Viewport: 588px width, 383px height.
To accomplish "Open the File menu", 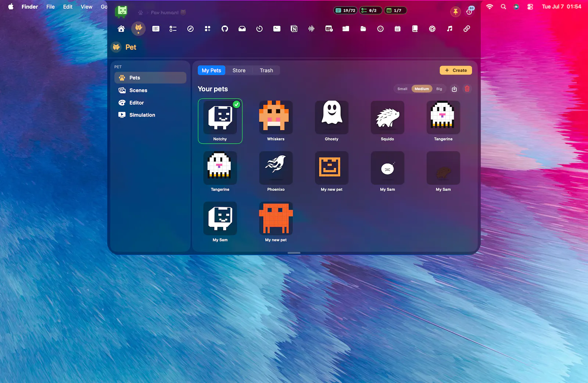I will 50,7.
